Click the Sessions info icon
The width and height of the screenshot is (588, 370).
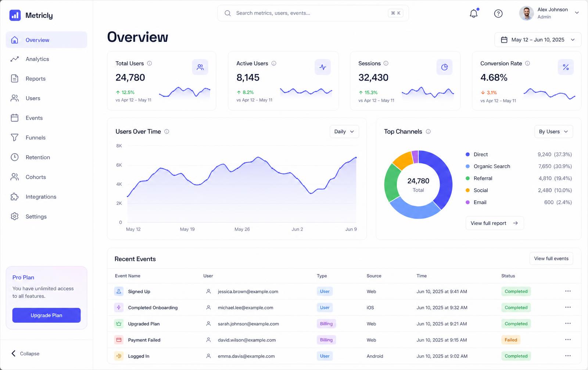click(386, 63)
